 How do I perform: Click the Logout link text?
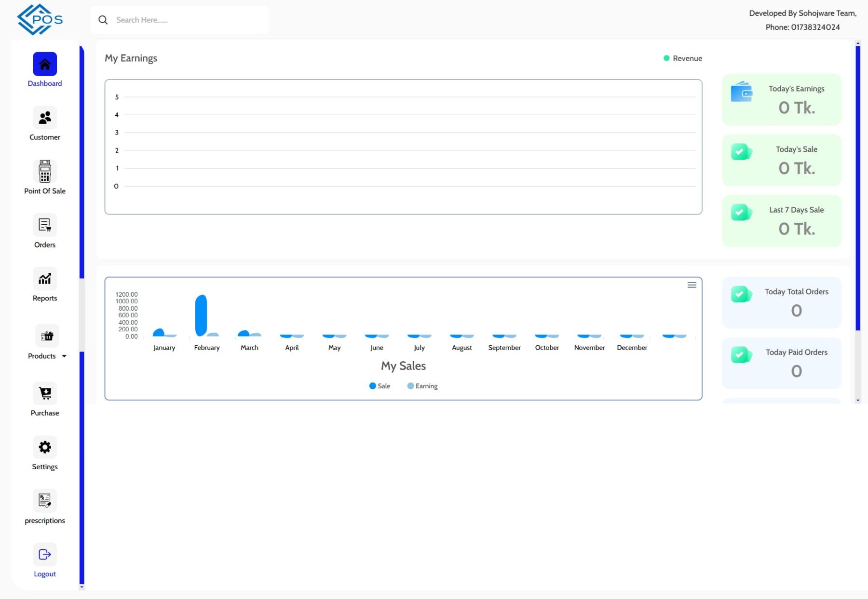pyautogui.click(x=45, y=574)
